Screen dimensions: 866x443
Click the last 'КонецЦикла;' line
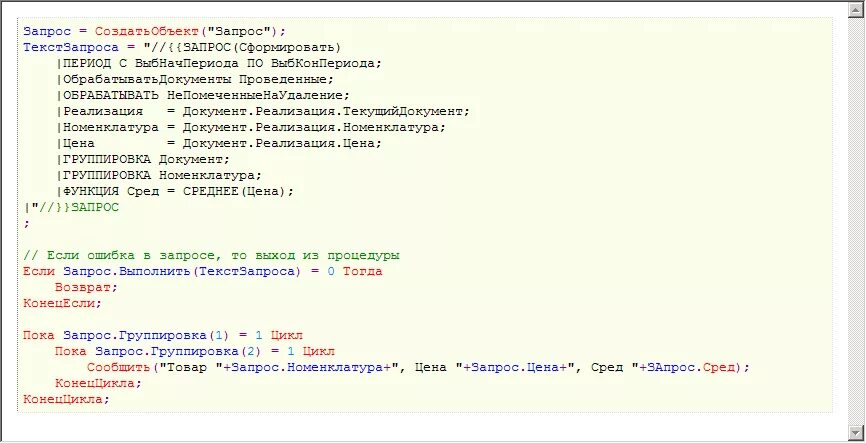[67, 399]
